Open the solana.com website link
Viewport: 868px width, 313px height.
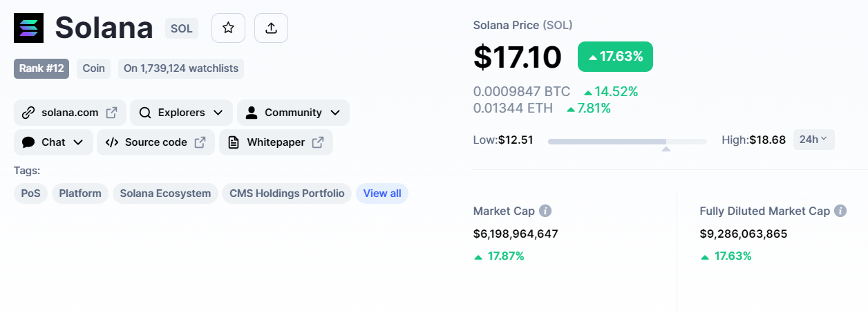coord(70,113)
